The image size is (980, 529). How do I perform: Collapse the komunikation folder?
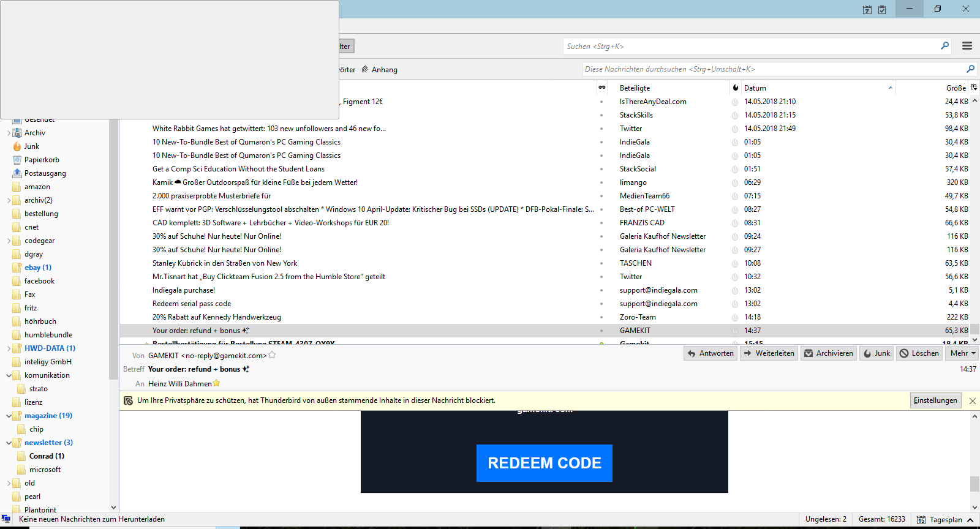coord(9,375)
